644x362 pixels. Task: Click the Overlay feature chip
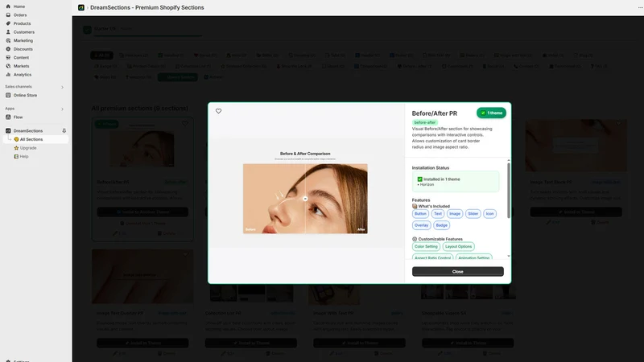(421, 225)
